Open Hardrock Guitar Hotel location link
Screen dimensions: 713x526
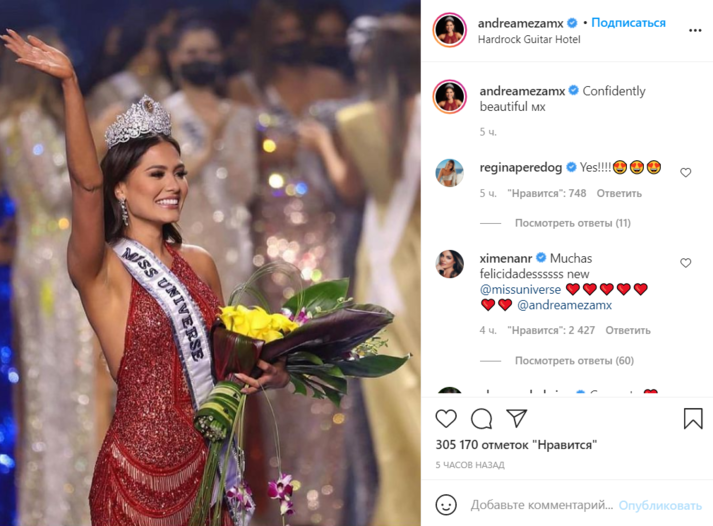(x=529, y=40)
